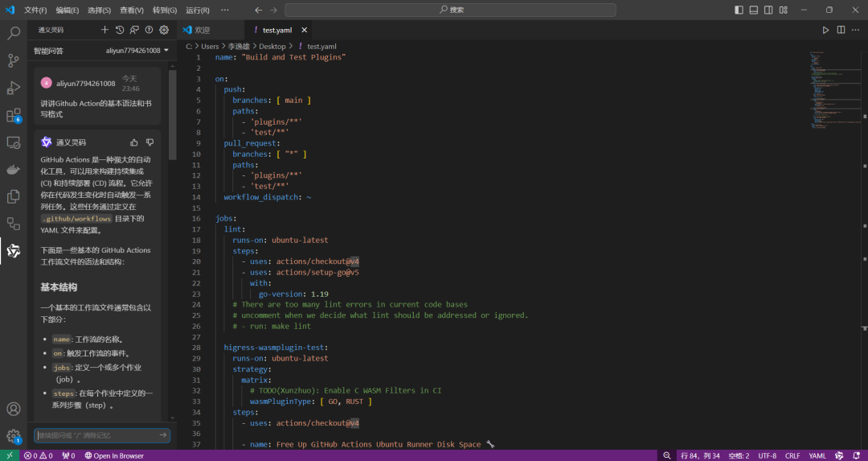
Task: Toggle the bottom panel layout
Action: point(754,10)
